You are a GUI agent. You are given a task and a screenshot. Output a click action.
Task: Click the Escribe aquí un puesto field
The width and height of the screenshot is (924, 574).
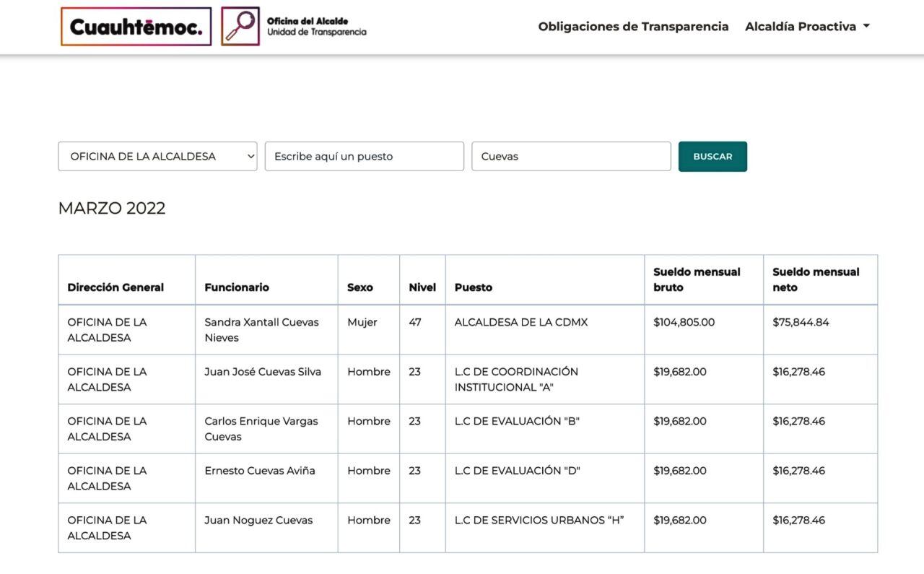click(x=364, y=156)
